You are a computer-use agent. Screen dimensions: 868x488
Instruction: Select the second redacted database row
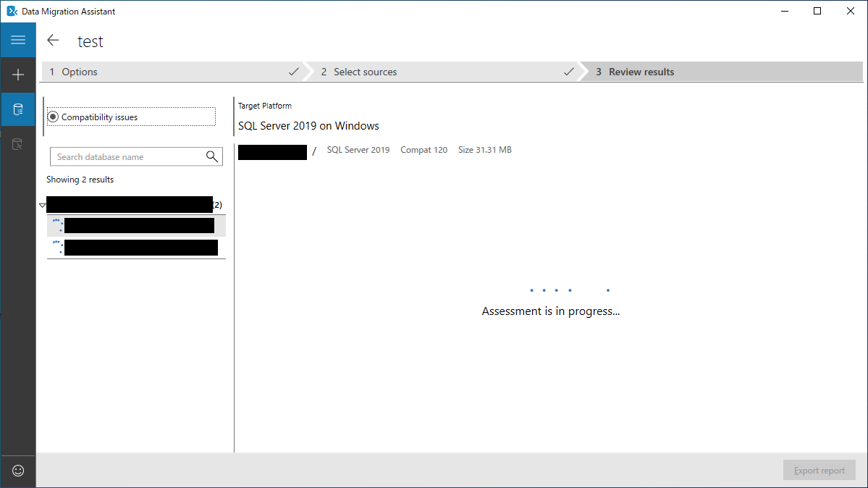coord(136,248)
